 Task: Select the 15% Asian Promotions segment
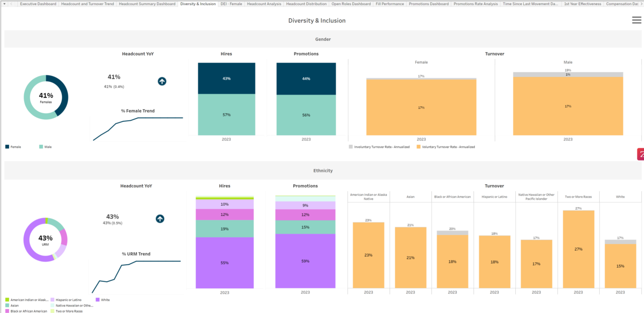(305, 227)
